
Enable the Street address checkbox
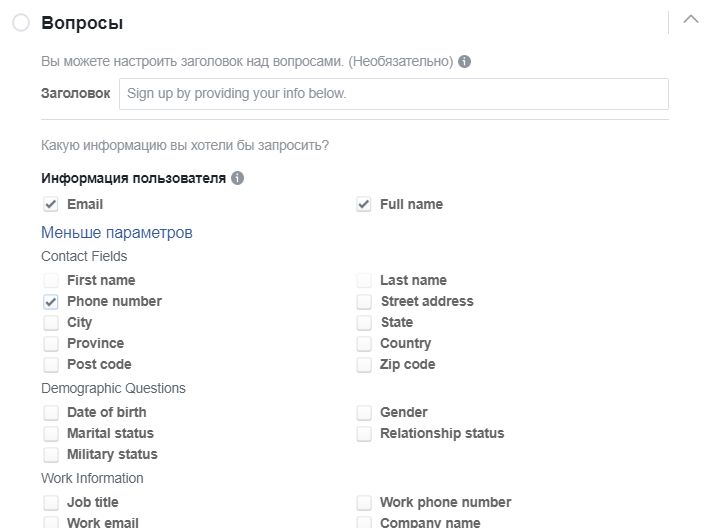tap(364, 302)
